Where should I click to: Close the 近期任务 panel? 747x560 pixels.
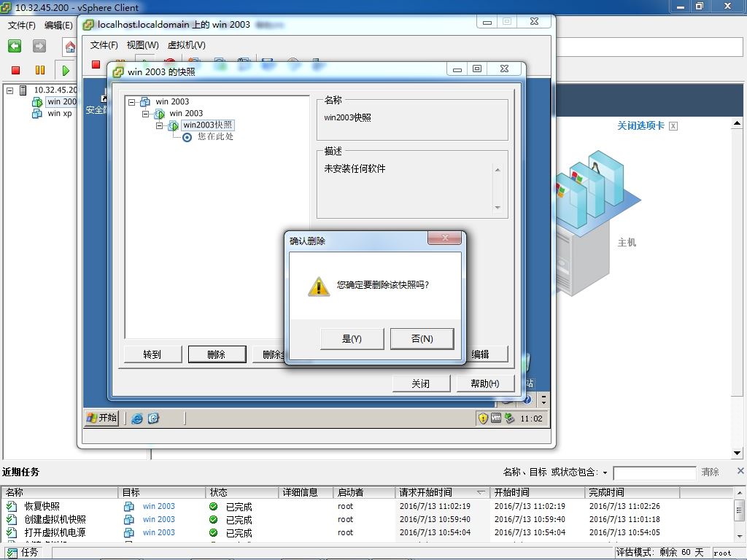pos(740,470)
